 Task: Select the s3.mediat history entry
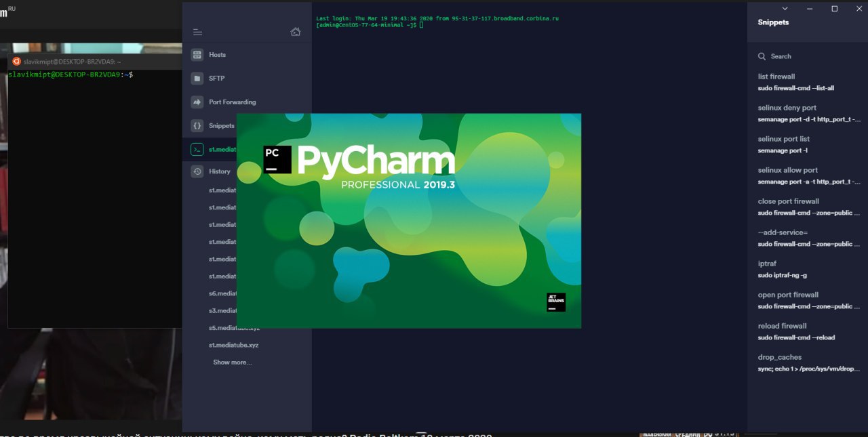(x=222, y=310)
